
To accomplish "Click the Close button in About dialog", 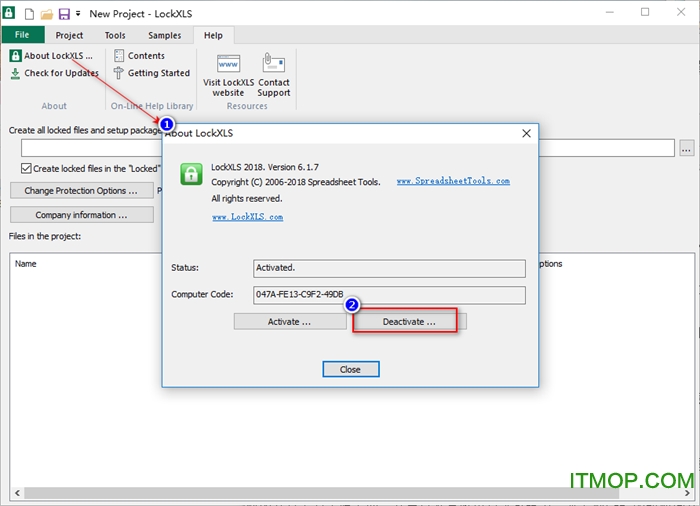I will 350,369.
